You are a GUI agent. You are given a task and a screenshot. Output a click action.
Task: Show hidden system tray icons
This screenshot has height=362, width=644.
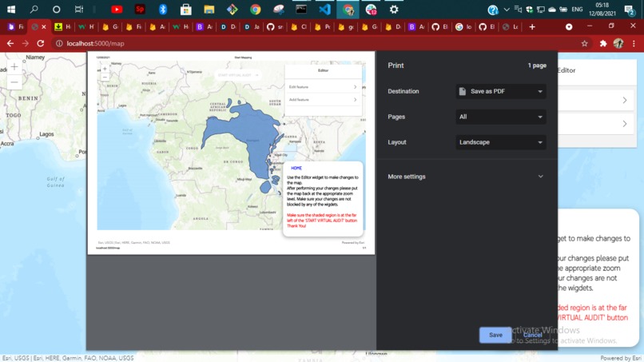click(507, 9)
